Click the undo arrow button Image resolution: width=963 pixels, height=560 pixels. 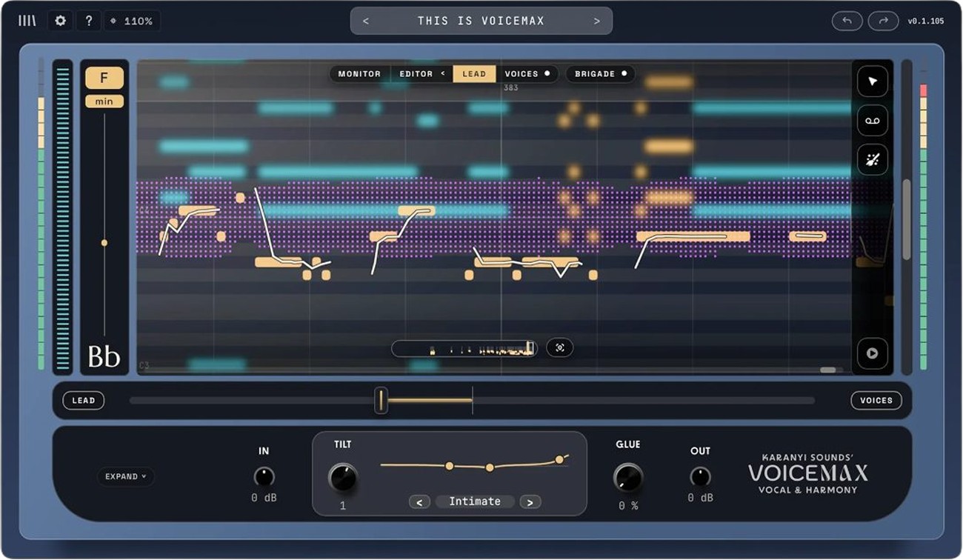[x=847, y=21]
